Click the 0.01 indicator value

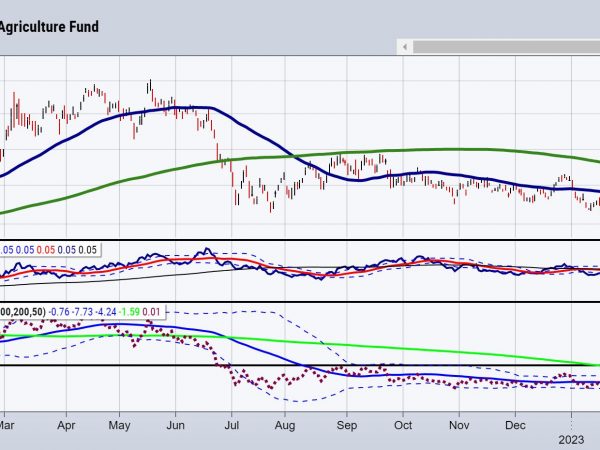point(151,312)
